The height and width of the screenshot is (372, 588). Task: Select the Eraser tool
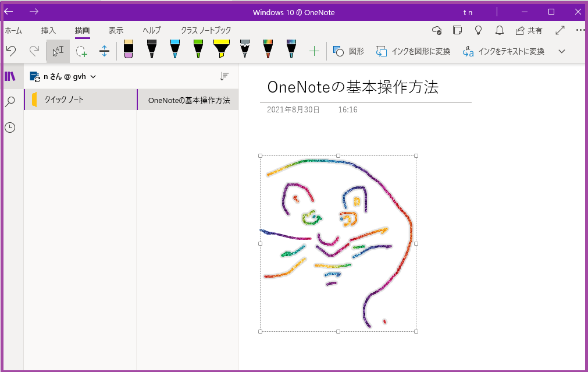pyautogui.click(x=128, y=51)
